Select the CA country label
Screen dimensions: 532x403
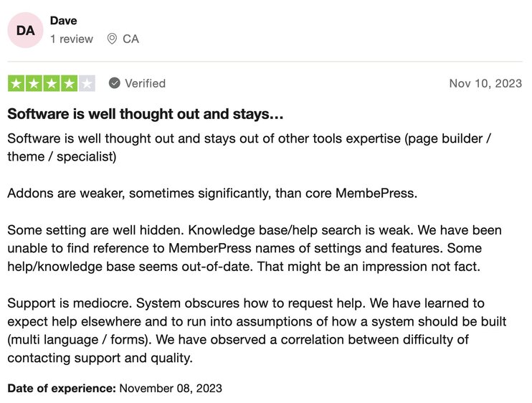click(130, 39)
